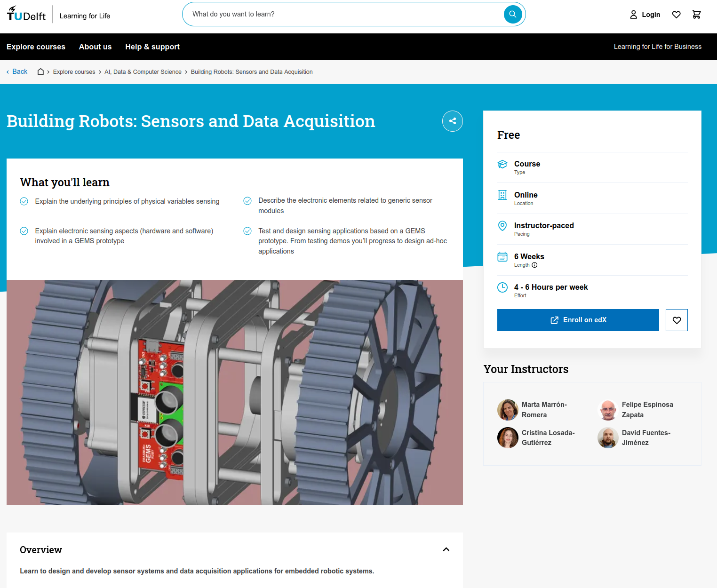Click the Felipe Espinosa Zapata name
717x588 pixels.
pyautogui.click(x=647, y=410)
